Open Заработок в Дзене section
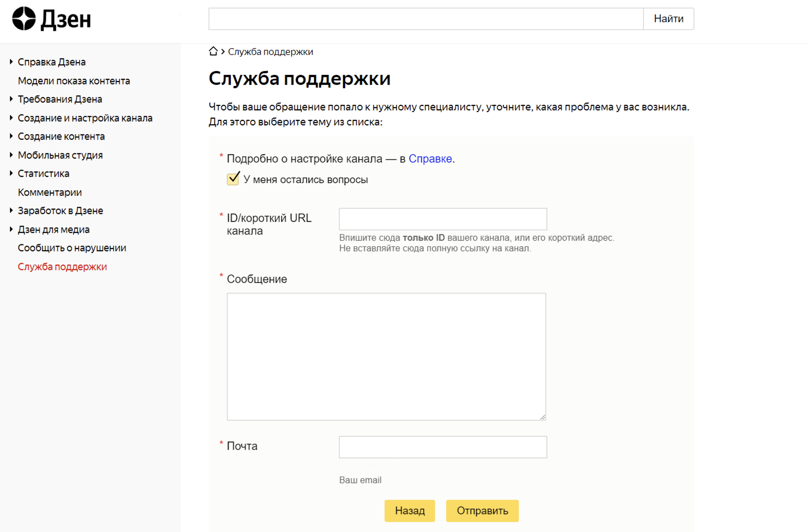Viewport: 808px width, 532px height. (60, 211)
